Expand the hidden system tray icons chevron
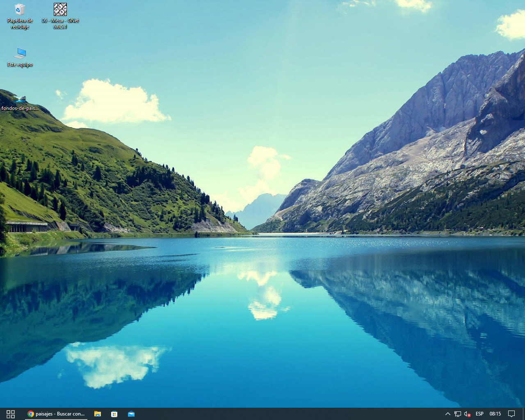The image size is (525, 420). click(448, 414)
